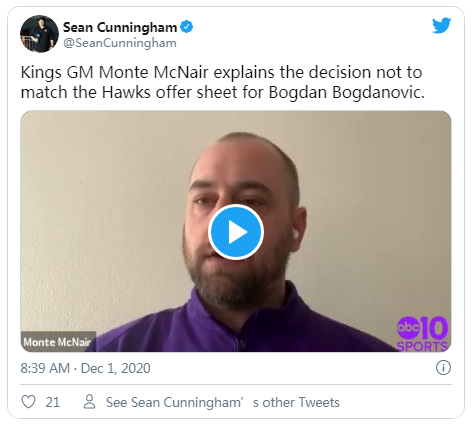Screen dimensions: 471x429
Task: Open the @SeanCunningham handle link
Action: [120, 43]
